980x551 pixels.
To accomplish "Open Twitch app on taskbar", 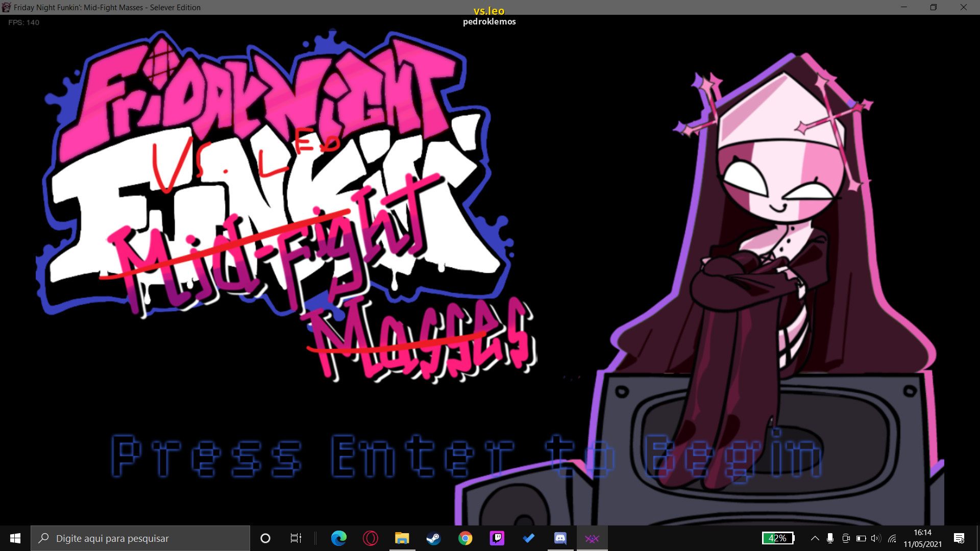I will 497,538.
